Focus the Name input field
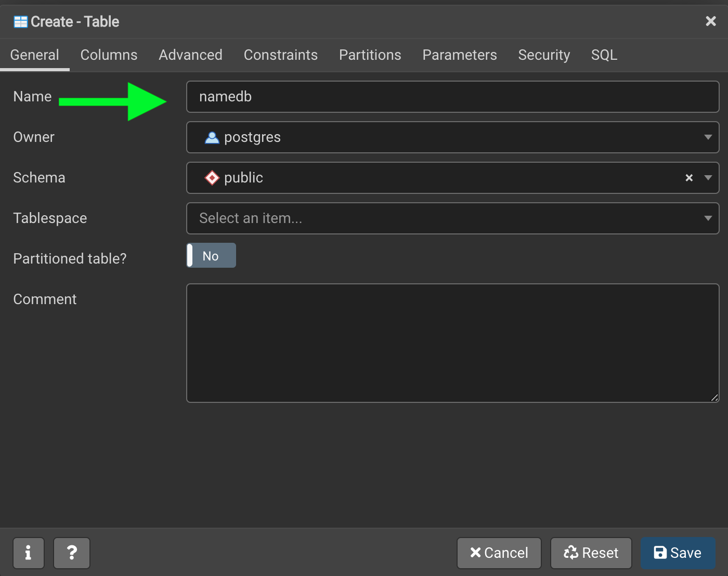Image resolution: width=728 pixels, height=576 pixels. (452, 97)
